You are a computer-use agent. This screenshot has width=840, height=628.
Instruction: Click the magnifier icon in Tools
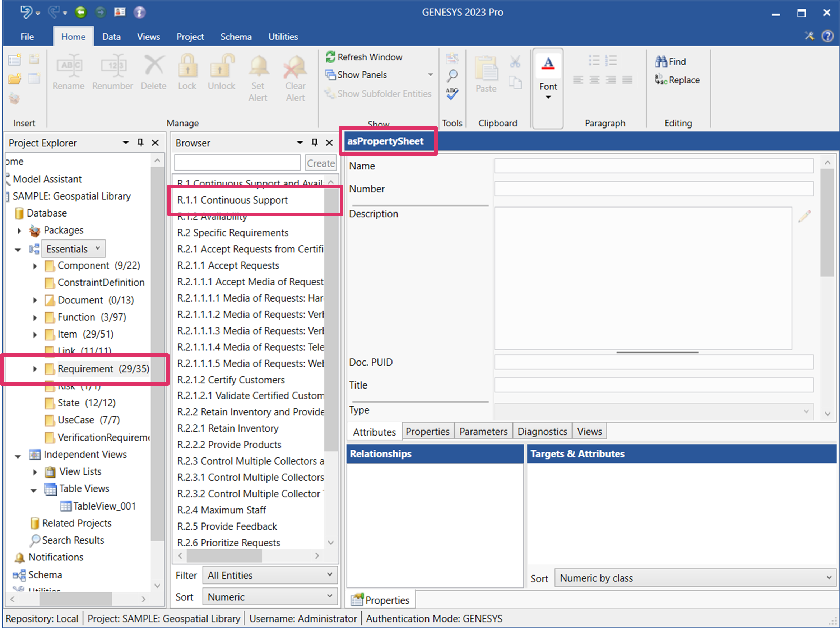[452, 76]
